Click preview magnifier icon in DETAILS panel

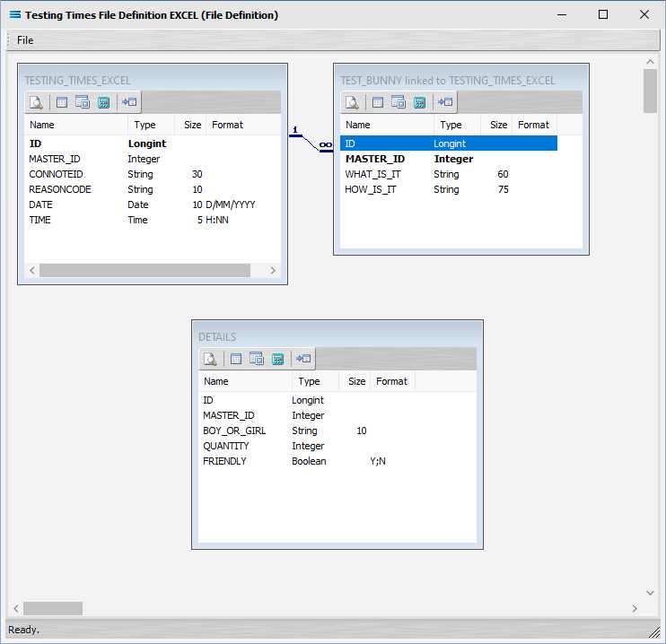pyautogui.click(x=210, y=359)
